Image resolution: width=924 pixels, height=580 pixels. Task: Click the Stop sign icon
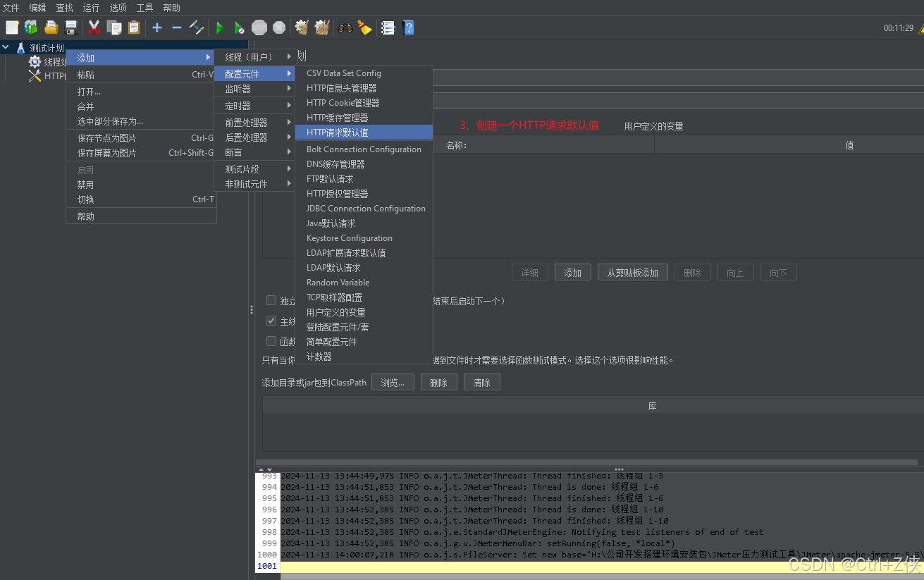259,27
